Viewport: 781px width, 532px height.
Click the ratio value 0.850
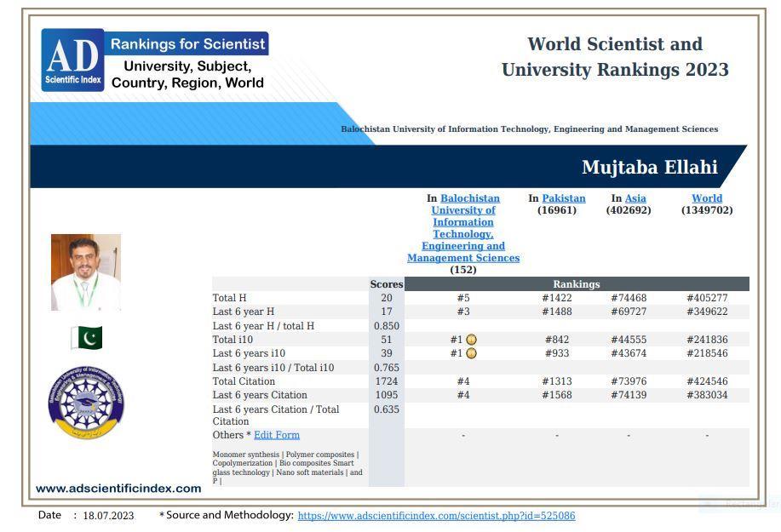(387, 325)
